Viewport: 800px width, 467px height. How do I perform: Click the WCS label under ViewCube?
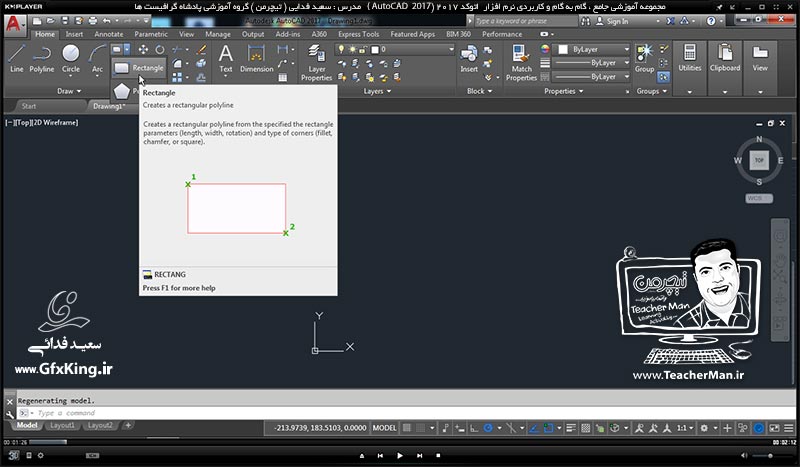pos(759,198)
